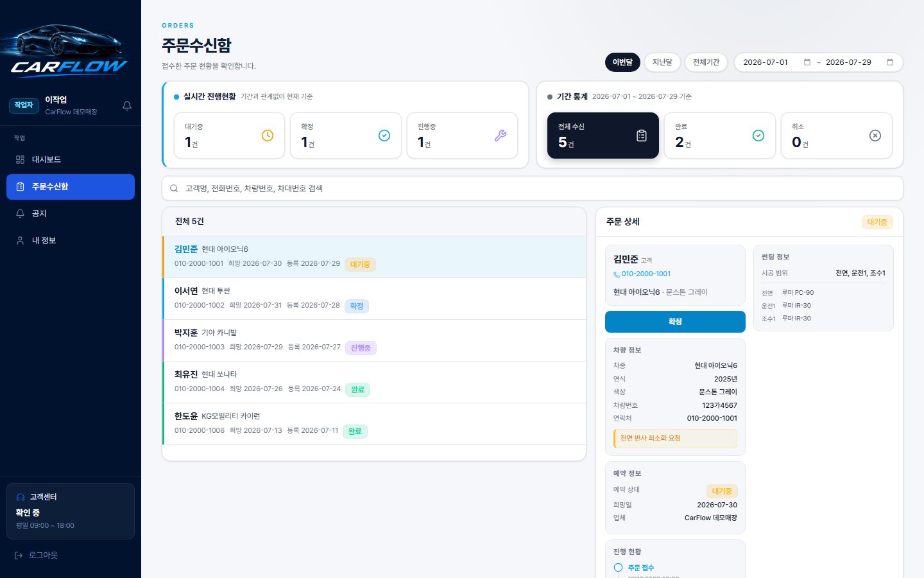Click the 대기중 clock icon
This screenshot has width=924, height=578.
click(268, 136)
